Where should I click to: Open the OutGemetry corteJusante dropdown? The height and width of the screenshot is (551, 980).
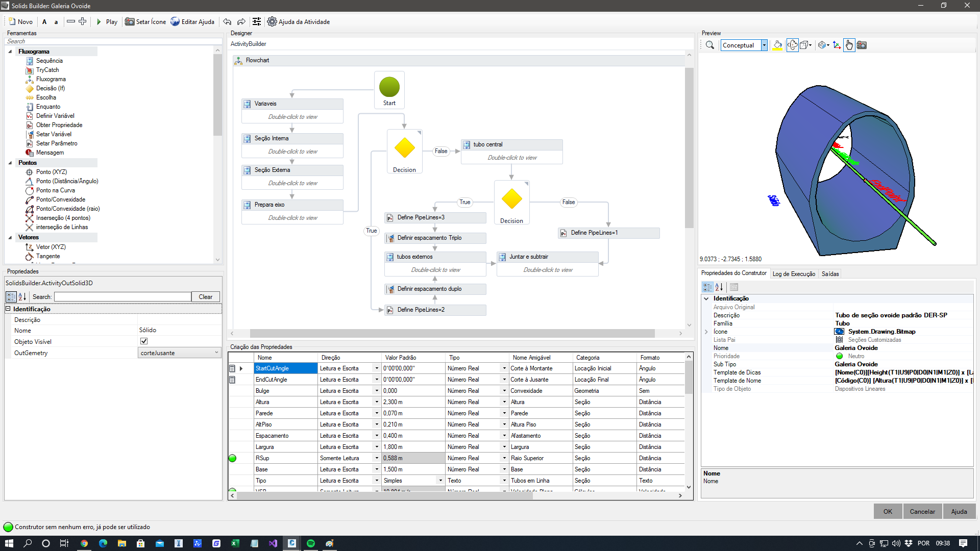[x=216, y=353]
